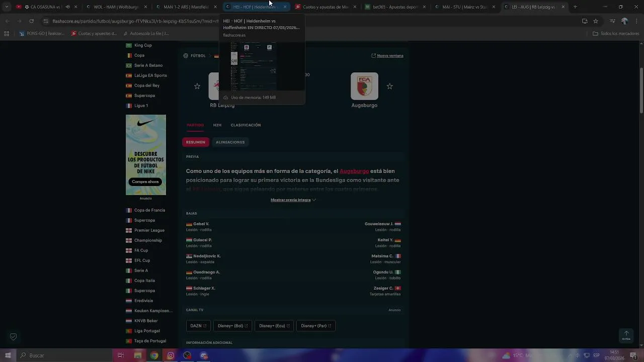The image size is (644, 362).
Task: Switch to the Clasificación tab
Action: [x=246, y=125]
